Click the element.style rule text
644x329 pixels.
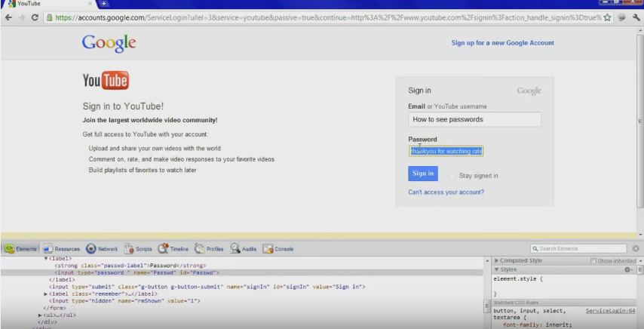[518, 279]
